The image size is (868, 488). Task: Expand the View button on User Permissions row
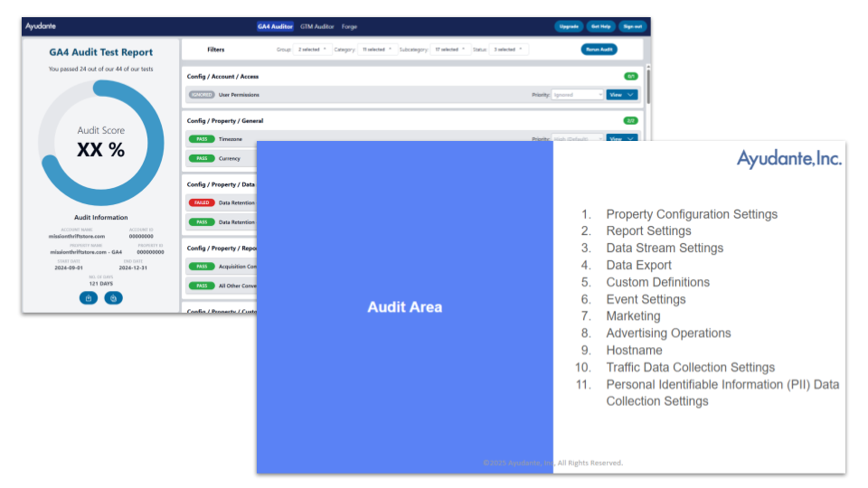[622, 95]
